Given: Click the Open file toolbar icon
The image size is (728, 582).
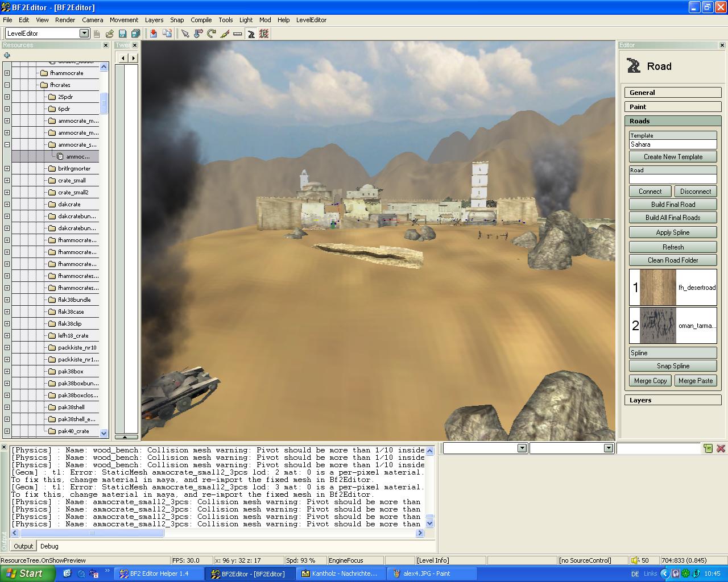Looking at the screenshot, I should (110, 34).
